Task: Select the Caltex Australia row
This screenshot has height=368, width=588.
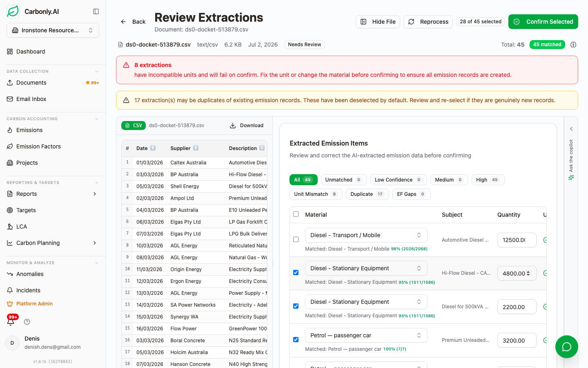Action: tap(194, 162)
